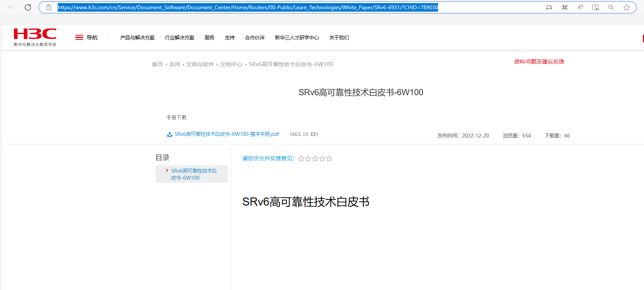The image size is (644, 290).
Task: Click the Read Aloud icon in address bar
Action: point(580,7)
